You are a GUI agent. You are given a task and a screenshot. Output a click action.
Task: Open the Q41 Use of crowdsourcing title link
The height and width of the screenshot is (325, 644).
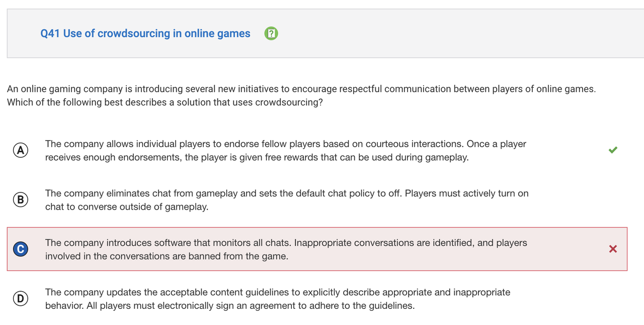click(x=145, y=34)
